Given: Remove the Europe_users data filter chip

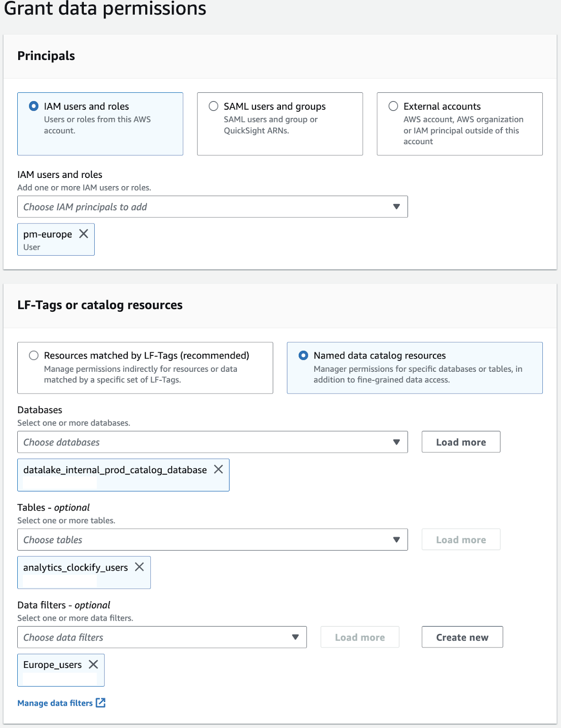Looking at the screenshot, I should (93, 664).
